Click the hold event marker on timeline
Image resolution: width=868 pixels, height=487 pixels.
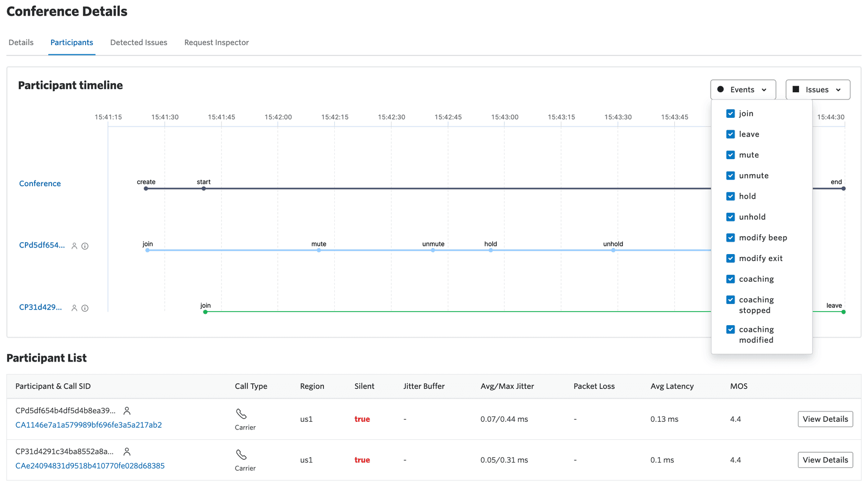490,250
